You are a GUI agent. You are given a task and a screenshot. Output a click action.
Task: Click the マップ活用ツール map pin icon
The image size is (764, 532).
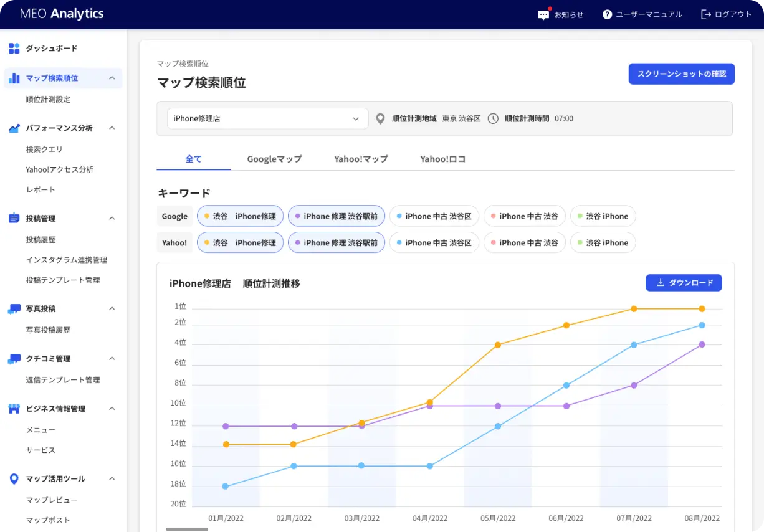pyautogui.click(x=13, y=478)
